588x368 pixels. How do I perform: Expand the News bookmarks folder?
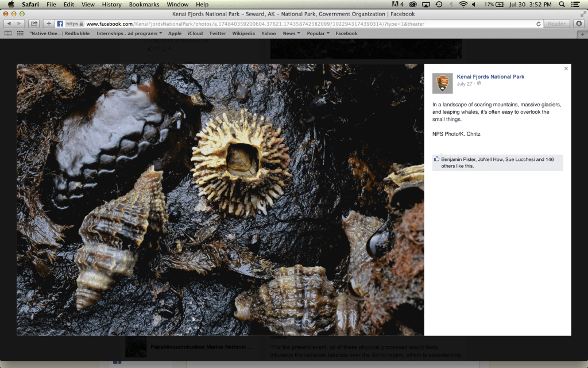coord(291,33)
